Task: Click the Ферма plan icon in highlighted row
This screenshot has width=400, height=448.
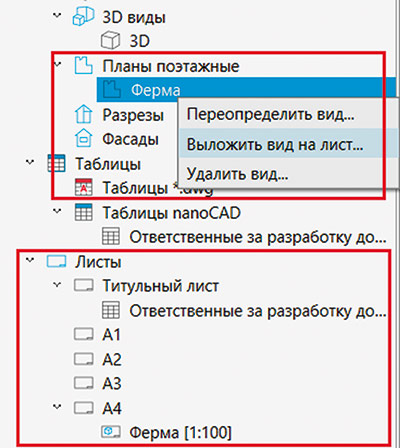Action: [x=112, y=89]
